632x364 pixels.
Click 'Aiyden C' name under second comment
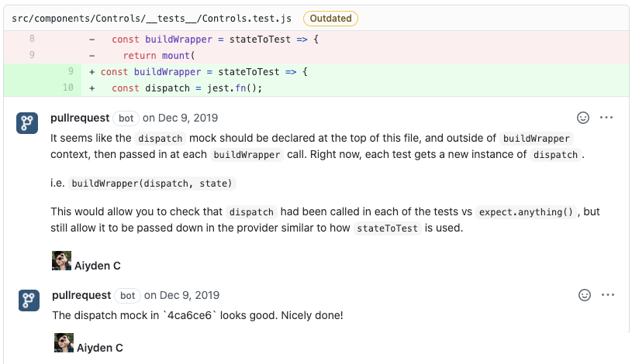point(100,348)
